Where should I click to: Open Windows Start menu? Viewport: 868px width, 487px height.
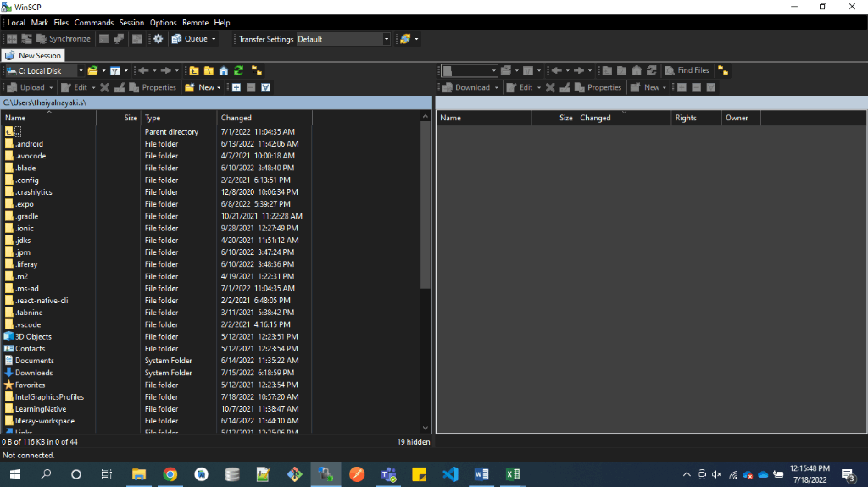tap(15, 474)
